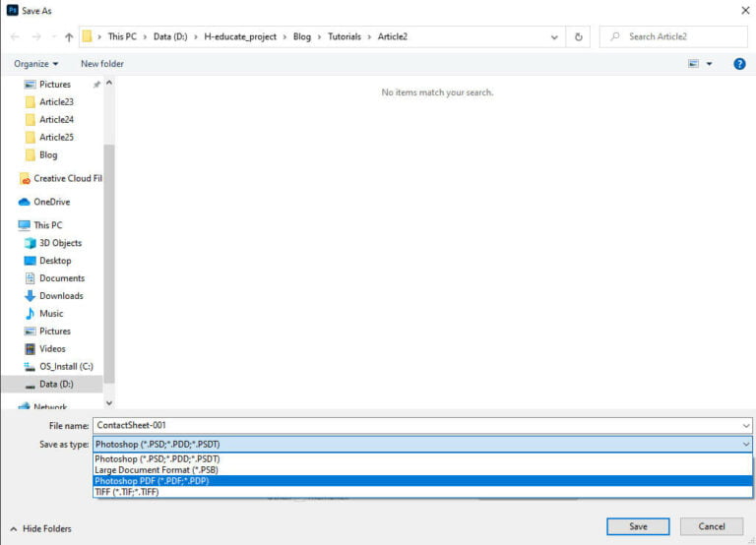Open the Save as type dropdown
Viewport: 756px width, 545px height.
(x=422, y=445)
